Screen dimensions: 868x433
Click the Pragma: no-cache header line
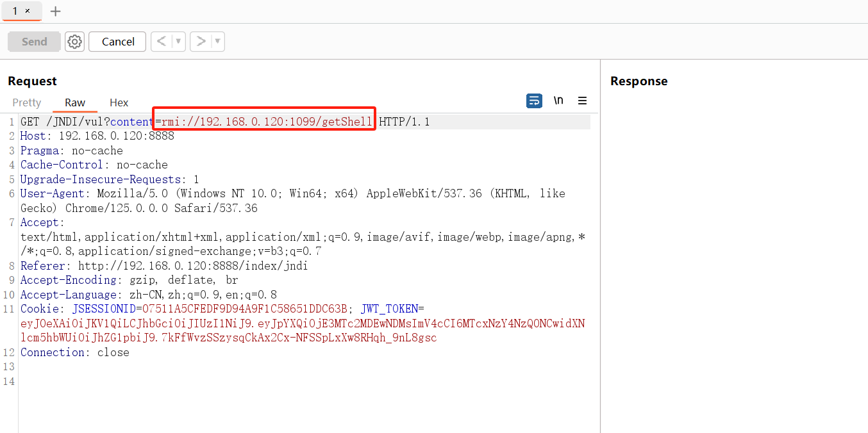[x=72, y=151]
